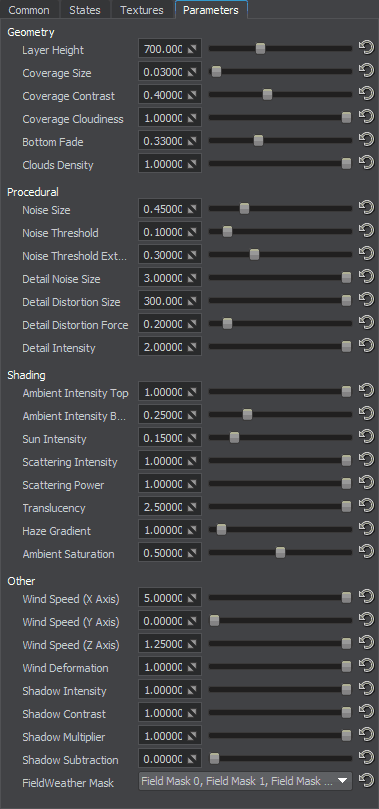The width and height of the screenshot is (379, 809).
Task: Click the Coverage Cloudiness label
Action: (x=73, y=119)
